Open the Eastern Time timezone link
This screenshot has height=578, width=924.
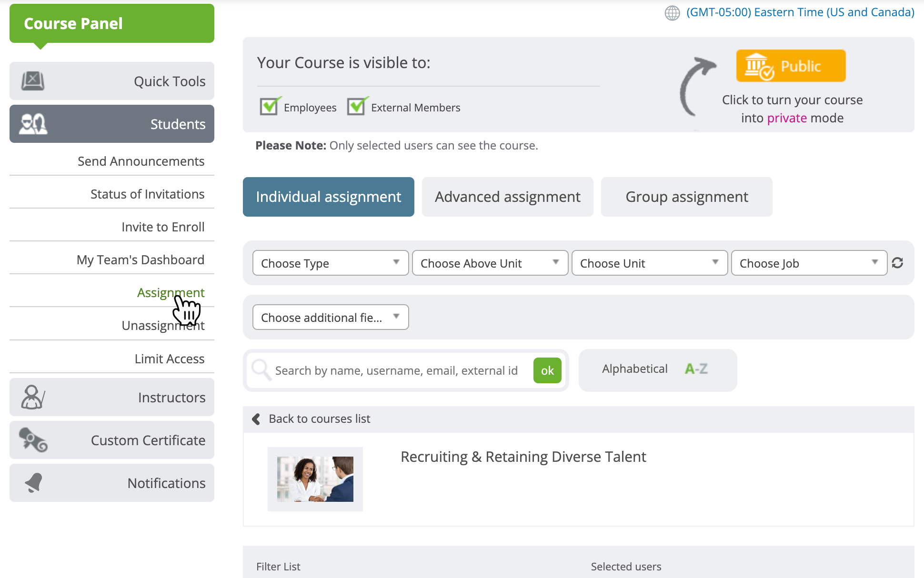(800, 12)
